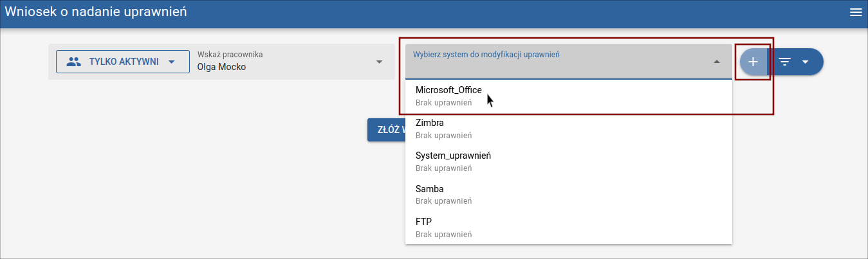Expand the employee selector arrow

tap(379, 62)
